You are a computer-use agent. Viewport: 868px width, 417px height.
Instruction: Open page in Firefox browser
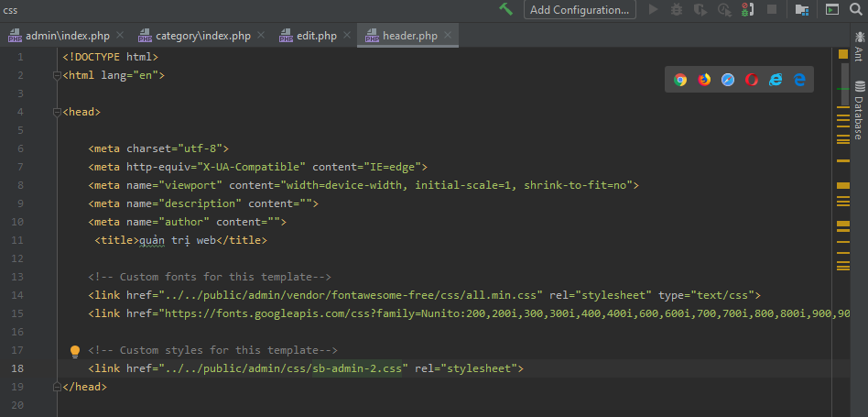tap(704, 80)
